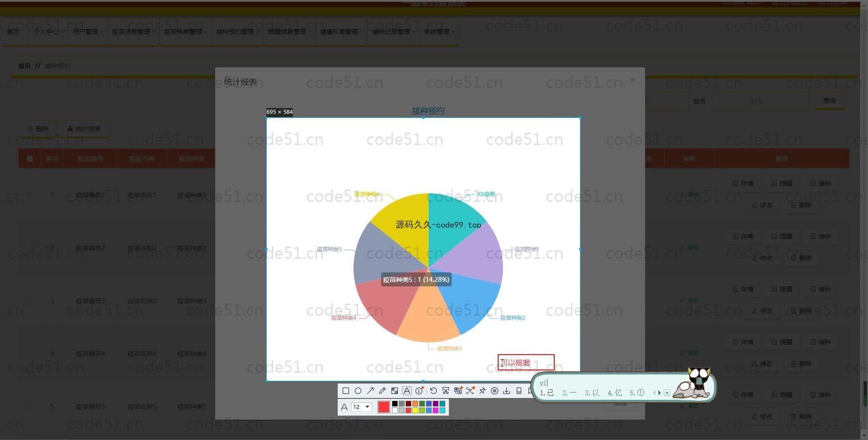Image resolution: width=868 pixels, height=440 pixels.
Task: Expand the 用户管理 menu
Action: click(x=88, y=32)
